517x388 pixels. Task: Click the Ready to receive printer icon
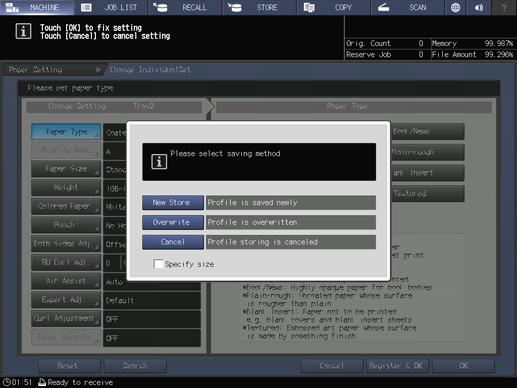pyautogui.click(x=42, y=382)
